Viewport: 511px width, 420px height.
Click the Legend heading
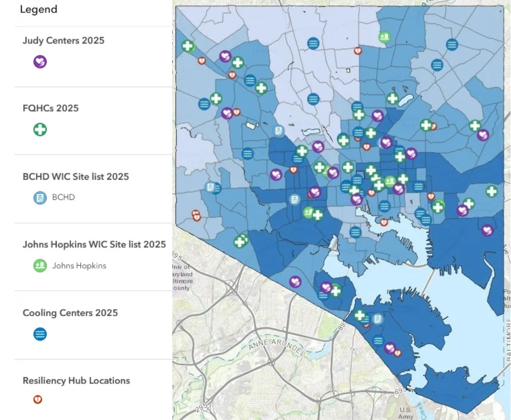[x=38, y=9]
